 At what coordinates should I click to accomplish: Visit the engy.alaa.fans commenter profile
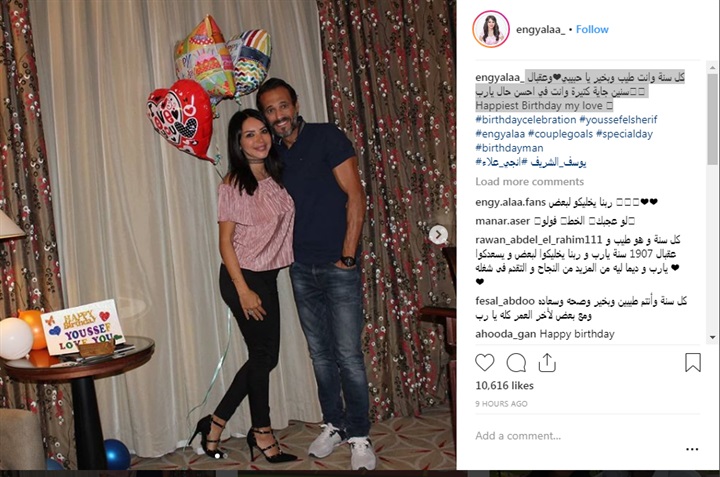point(511,202)
